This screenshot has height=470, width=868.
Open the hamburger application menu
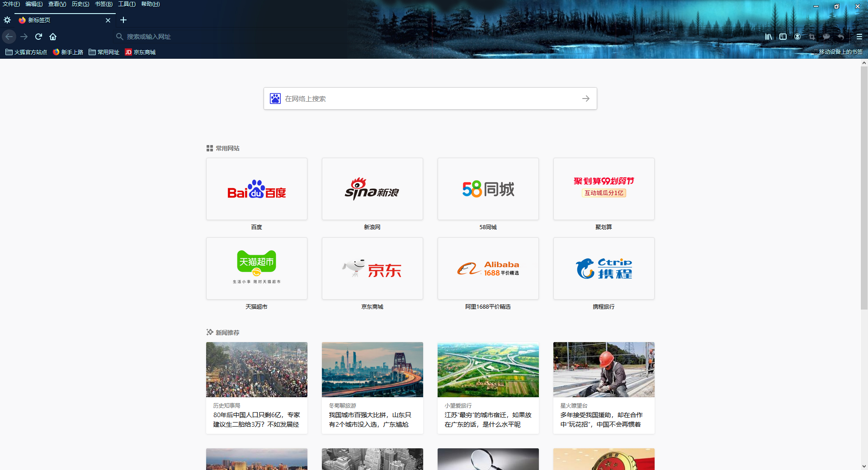[859, 37]
